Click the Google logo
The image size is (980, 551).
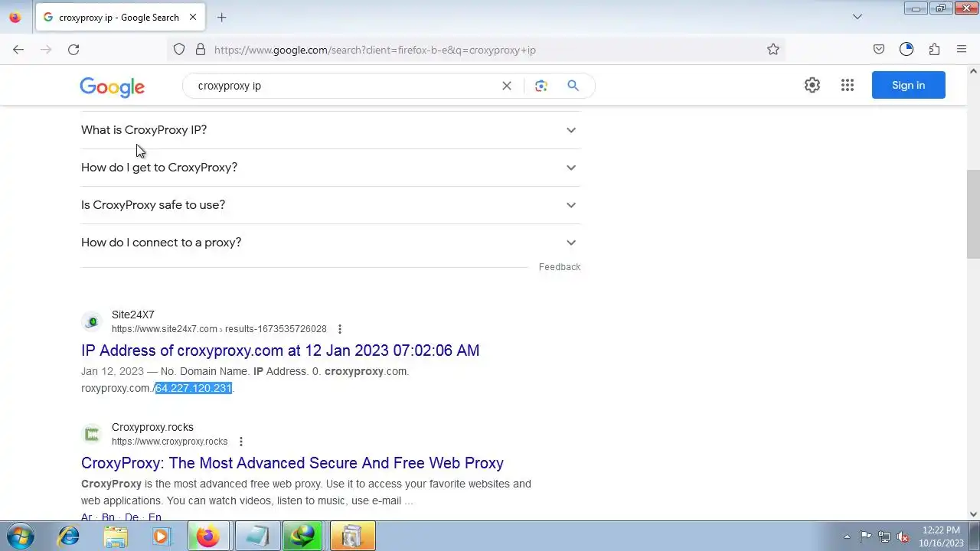[x=112, y=86]
